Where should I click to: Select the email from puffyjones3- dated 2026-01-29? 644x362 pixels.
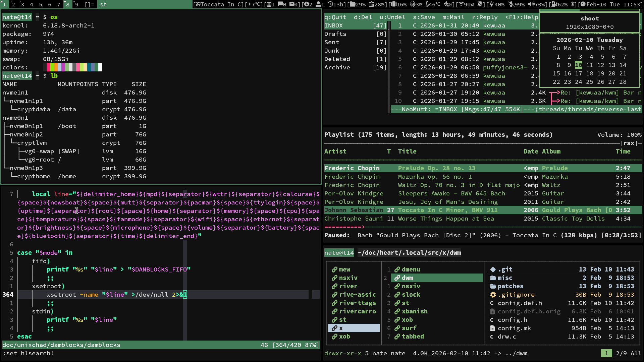(x=465, y=67)
